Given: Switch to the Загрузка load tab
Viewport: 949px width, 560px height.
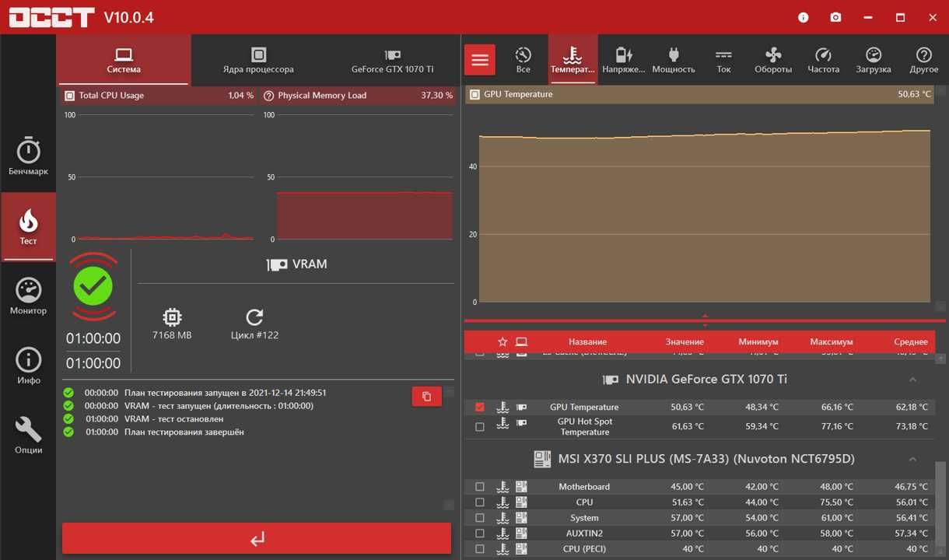Looking at the screenshot, I should (x=874, y=60).
